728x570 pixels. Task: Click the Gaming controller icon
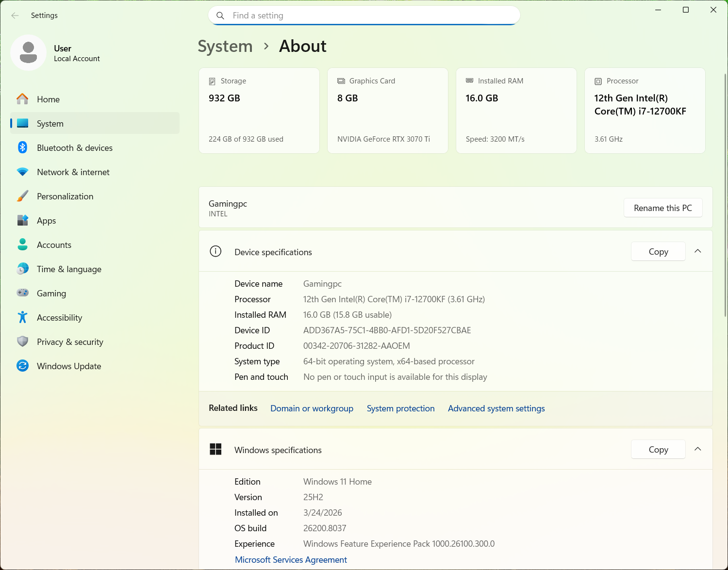click(x=22, y=293)
